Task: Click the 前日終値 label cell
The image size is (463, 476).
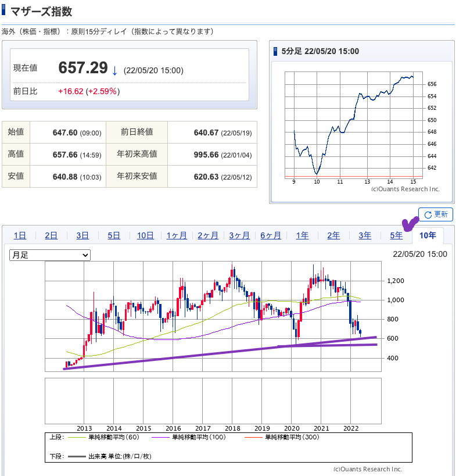Action: pyautogui.click(x=137, y=132)
